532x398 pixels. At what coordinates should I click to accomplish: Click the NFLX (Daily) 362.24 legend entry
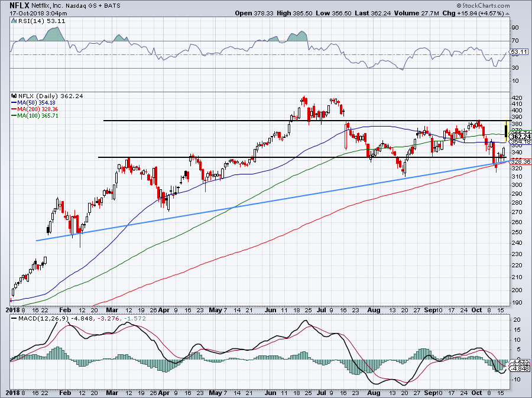pyautogui.click(x=51, y=96)
